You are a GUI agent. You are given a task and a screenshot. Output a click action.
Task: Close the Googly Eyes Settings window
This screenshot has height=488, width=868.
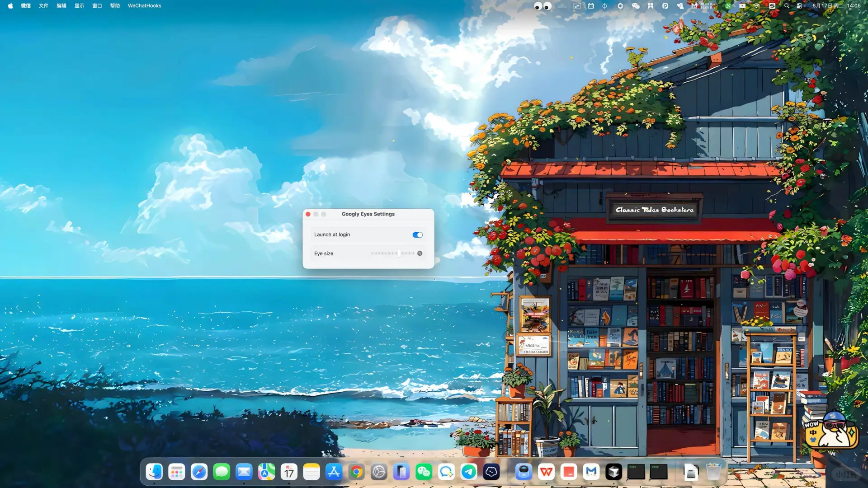click(308, 214)
